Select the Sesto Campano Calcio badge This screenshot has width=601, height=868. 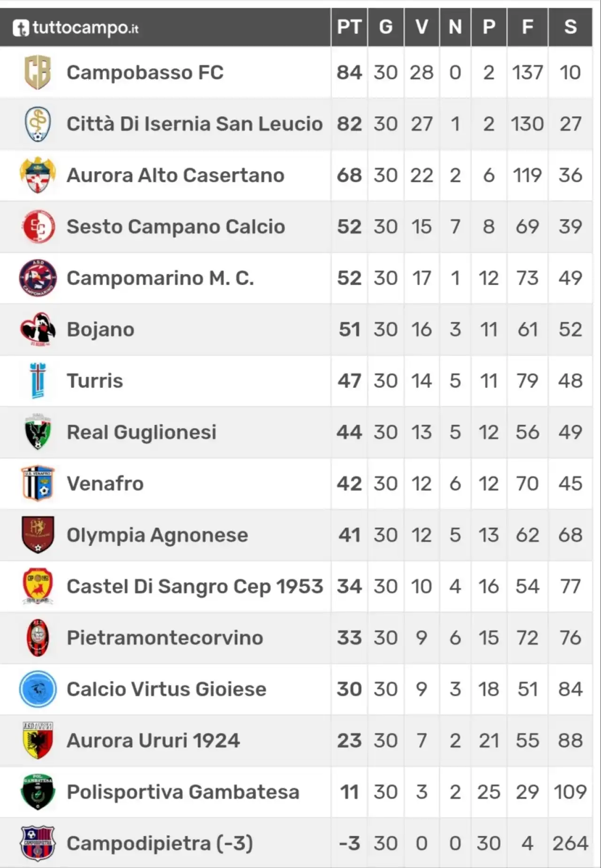pyautogui.click(x=38, y=227)
